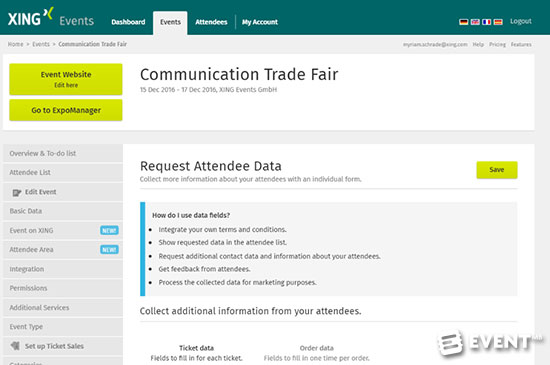Click the Request Attendee Data heading
Viewport: 550px width, 365px height.
[x=210, y=166]
